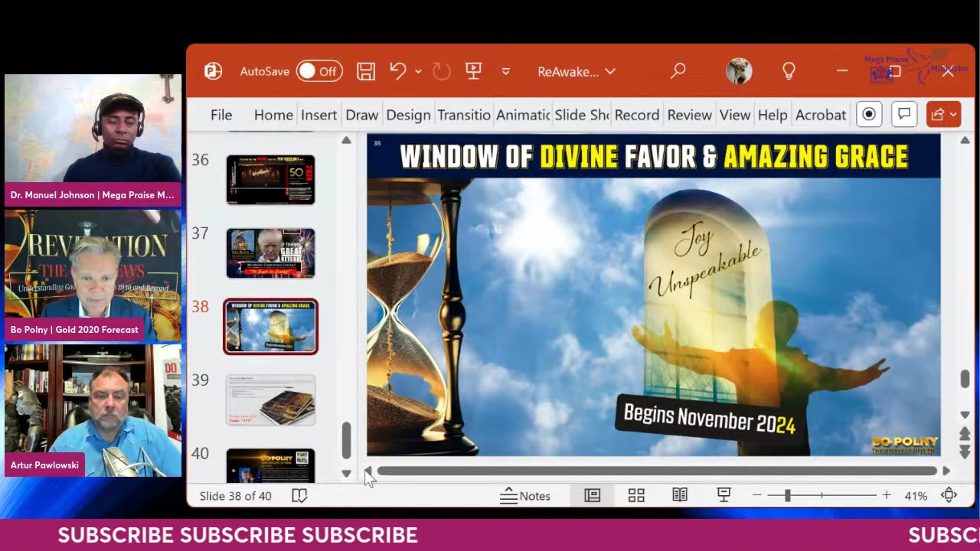Viewport: 980px width, 551px height.
Task: Switch to Slide Sorter view icon
Action: click(x=636, y=496)
